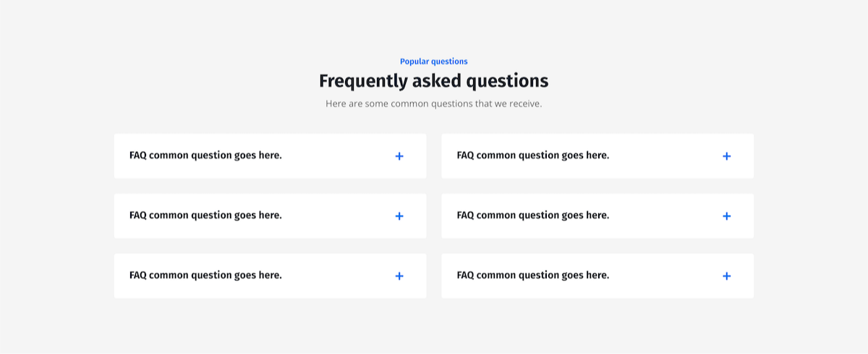
Task: Select the question text in the middle-right FAQ card
Action: coord(533,216)
